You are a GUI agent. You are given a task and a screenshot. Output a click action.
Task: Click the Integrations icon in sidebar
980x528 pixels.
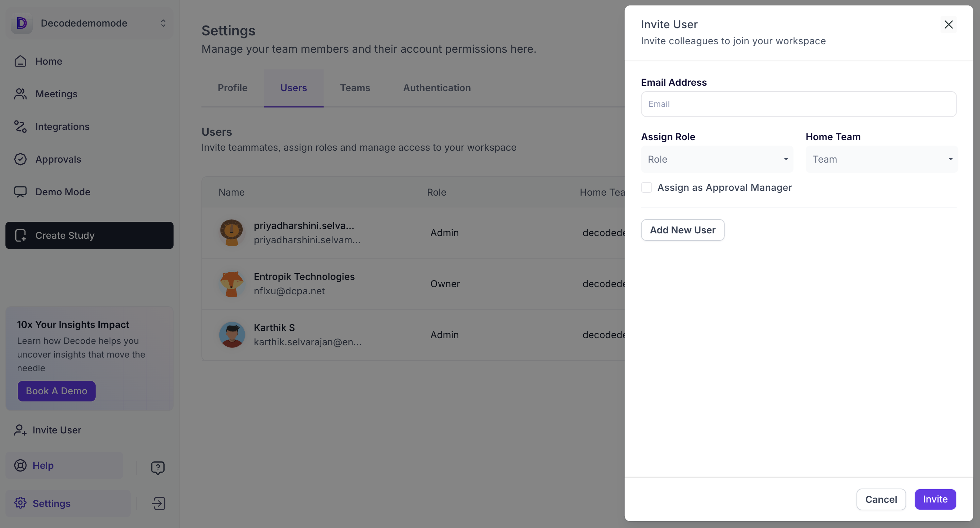[x=20, y=127]
